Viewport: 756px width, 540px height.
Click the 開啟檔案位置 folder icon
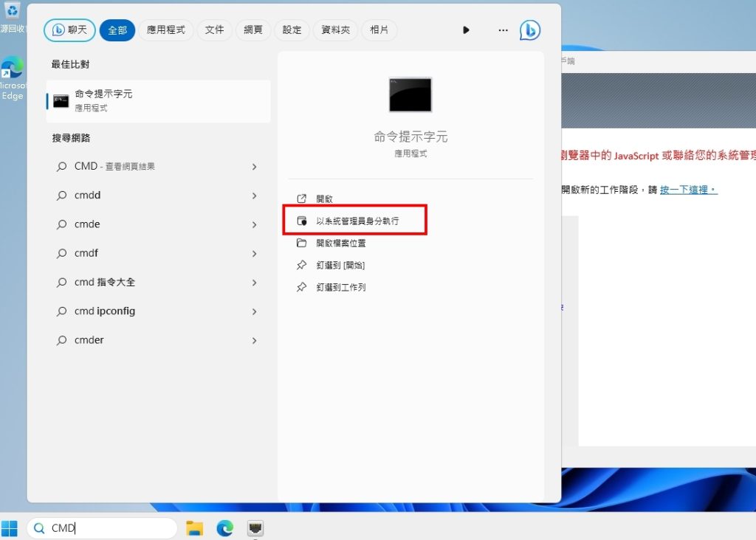[x=302, y=243]
